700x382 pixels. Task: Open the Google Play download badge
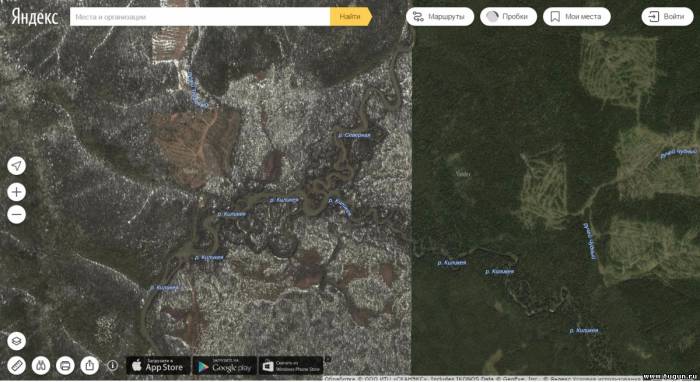point(225,365)
